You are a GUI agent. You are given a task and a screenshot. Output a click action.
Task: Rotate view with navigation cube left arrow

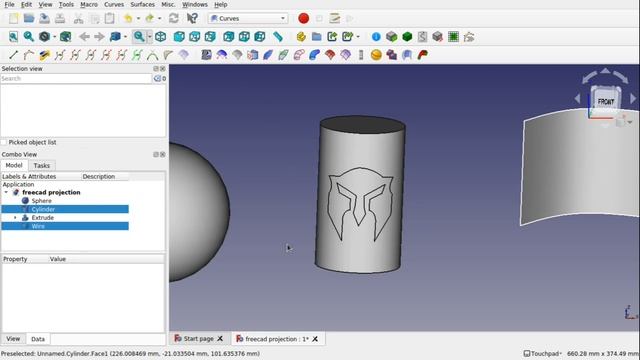(x=578, y=98)
